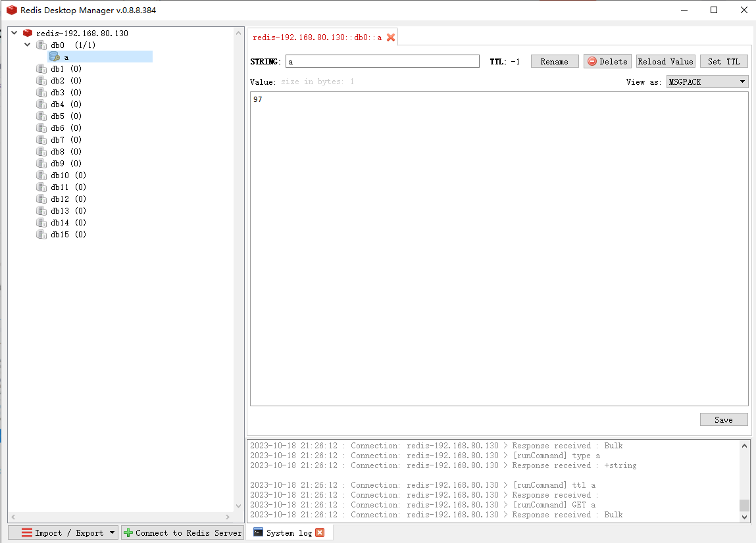This screenshot has width=756, height=543.
Task: Save the edited value
Action: (724, 419)
